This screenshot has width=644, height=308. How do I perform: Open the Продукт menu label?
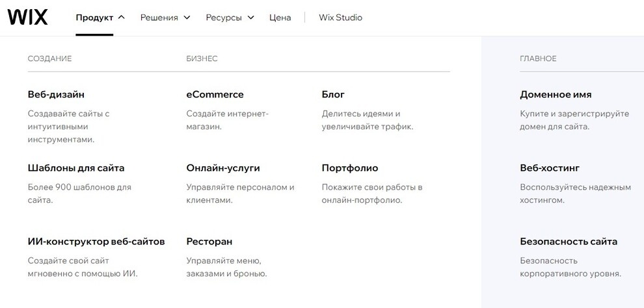pyautogui.click(x=94, y=18)
